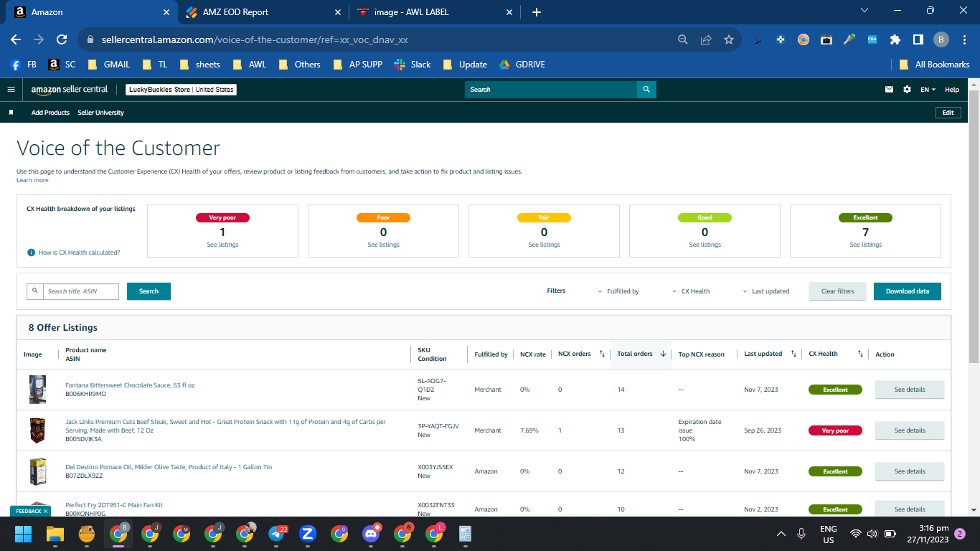Open the EN language dropdown

pyautogui.click(x=928, y=90)
